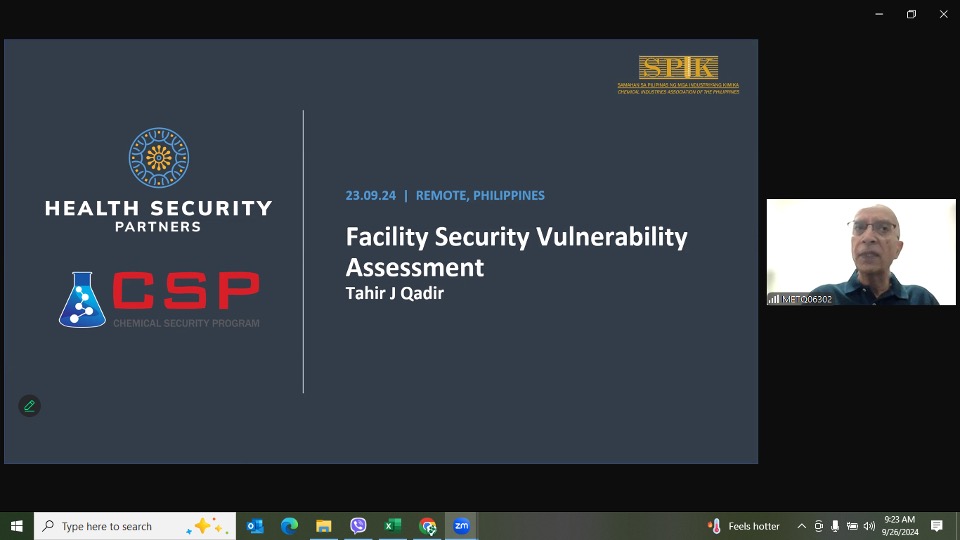
Task: Click the SPIK logo on the slide
Action: tap(678, 75)
